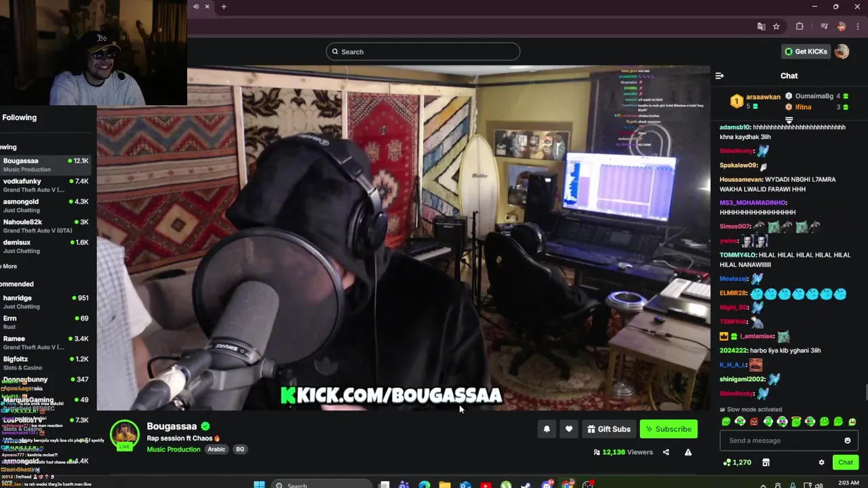Viewport: 868px width, 488px height.
Task: Expand the gift leaderboard handle
Action: click(x=789, y=120)
